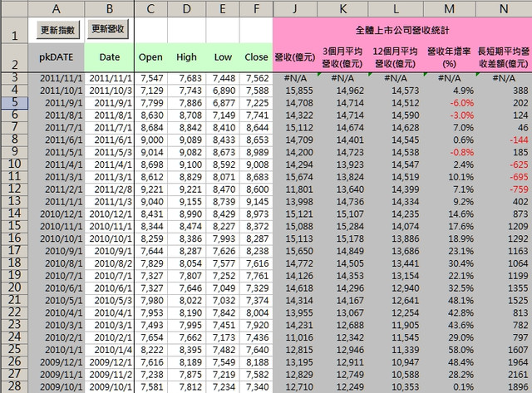Click High value 8,189

186,362
